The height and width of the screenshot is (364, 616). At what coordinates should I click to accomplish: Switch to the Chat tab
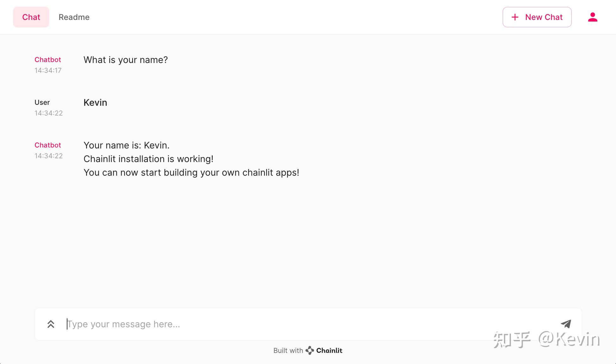pos(31,17)
